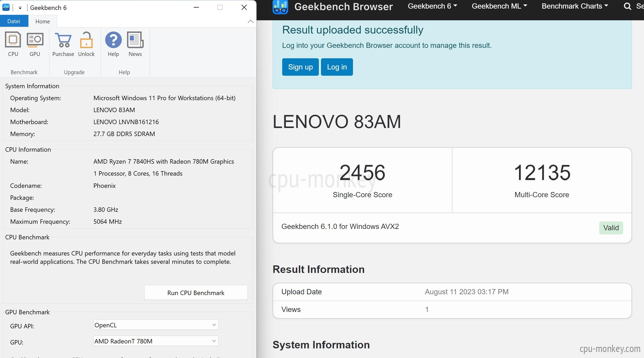The image size is (644, 358).
Task: Click the 'Single-Core Score' label
Action: pos(362,195)
